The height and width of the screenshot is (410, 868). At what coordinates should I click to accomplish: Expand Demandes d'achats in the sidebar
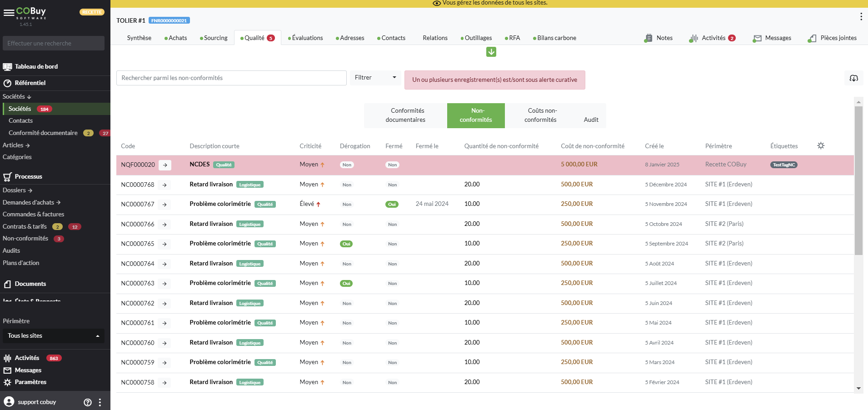point(31,203)
